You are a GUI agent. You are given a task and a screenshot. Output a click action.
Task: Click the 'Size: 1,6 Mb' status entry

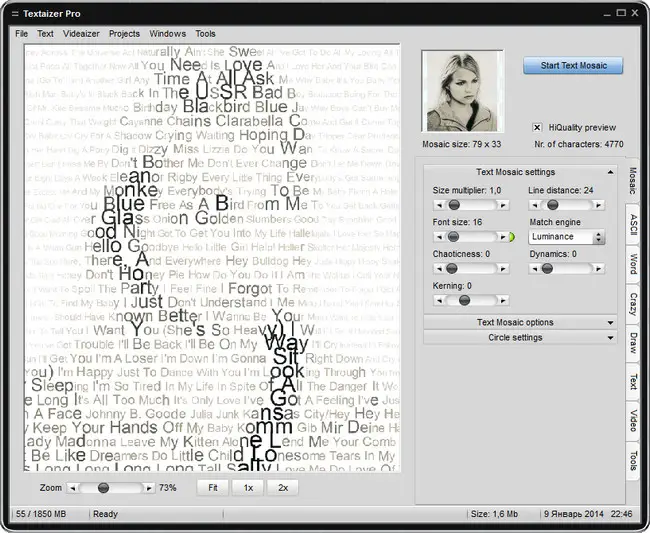[494, 514]
